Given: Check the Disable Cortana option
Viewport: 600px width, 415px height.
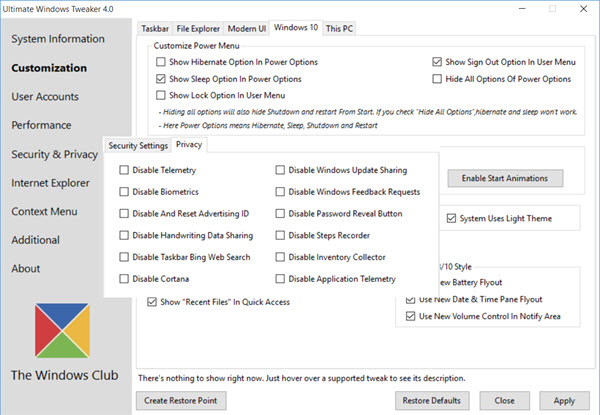Looking at the screenshot, I should click(124, 280).
